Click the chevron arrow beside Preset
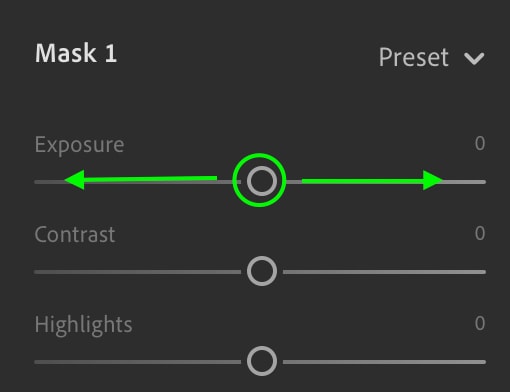The width and height of the screenshot is (510, 392). [474, 59]
